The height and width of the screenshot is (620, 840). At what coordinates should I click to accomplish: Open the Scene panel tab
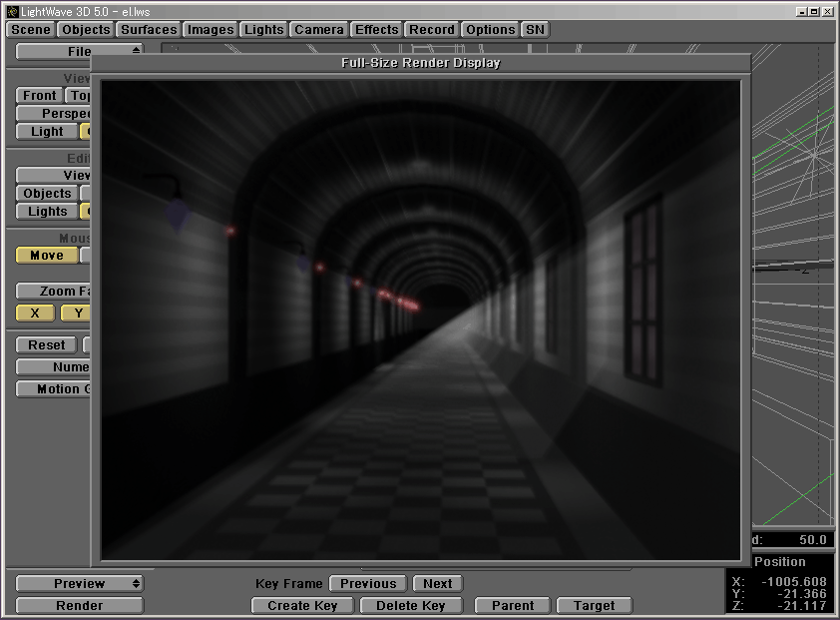(x=31, y=30)
